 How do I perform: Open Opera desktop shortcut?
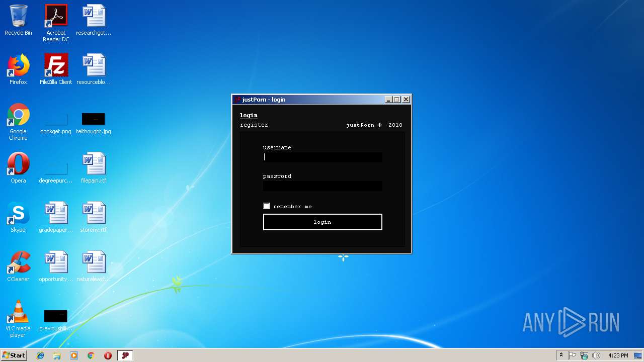[x=18, y=168]
